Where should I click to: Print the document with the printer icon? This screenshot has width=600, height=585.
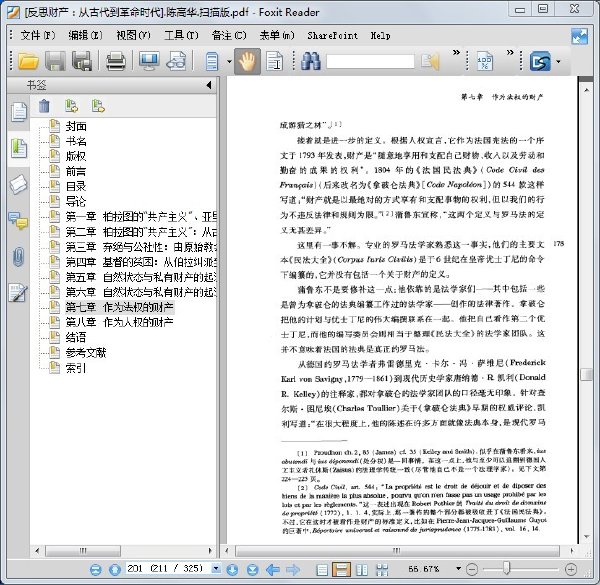tap(116, 61)
